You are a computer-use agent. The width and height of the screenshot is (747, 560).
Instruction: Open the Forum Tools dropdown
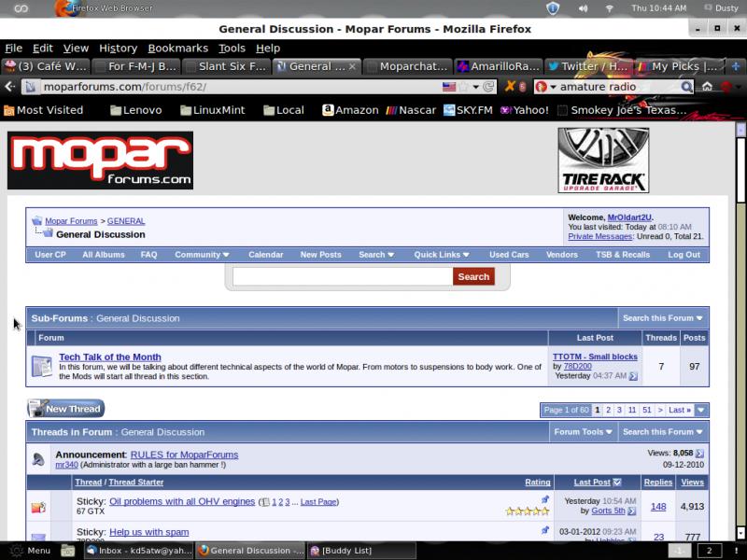pyautogui.click(x=584, y=432)
